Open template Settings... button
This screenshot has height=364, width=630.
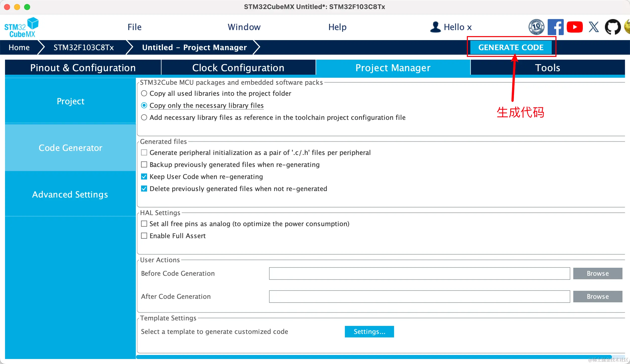(x=369, y=331)
